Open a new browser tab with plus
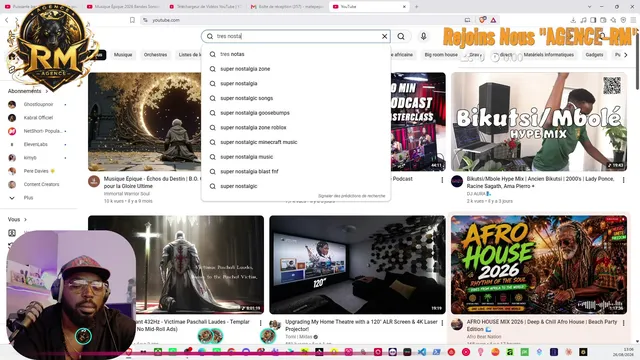 [x=416, y=7]
